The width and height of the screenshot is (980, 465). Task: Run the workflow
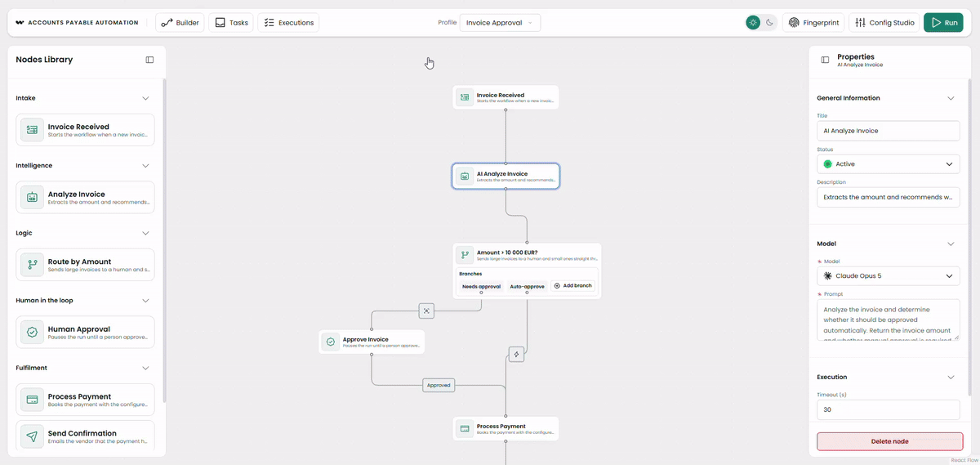tap(943, 23)
